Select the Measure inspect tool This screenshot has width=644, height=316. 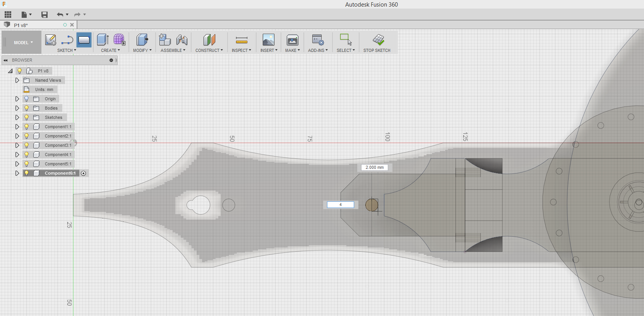tap(241, 40)
